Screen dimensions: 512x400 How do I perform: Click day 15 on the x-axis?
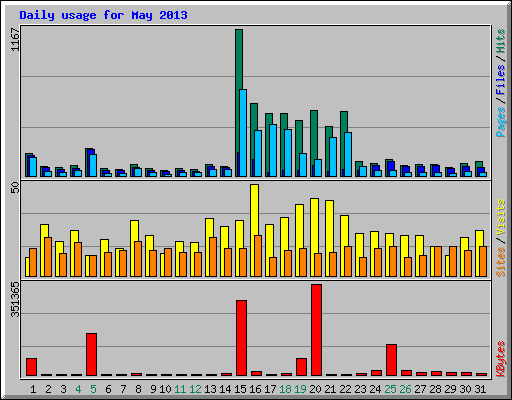coord(240,389)
